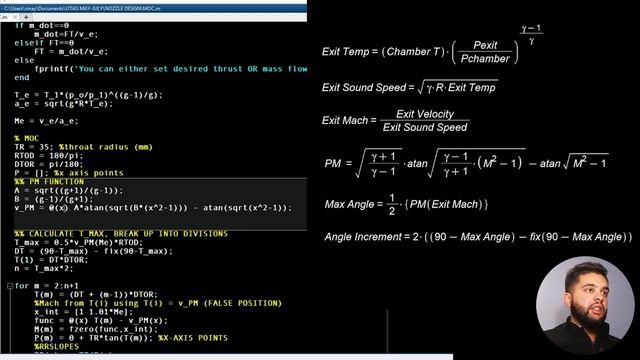Click the 'func = @(x) T(m) - v_PM(x);' line
The height and width of the screenshot is (360, 640).
click(x=101, y=321)
